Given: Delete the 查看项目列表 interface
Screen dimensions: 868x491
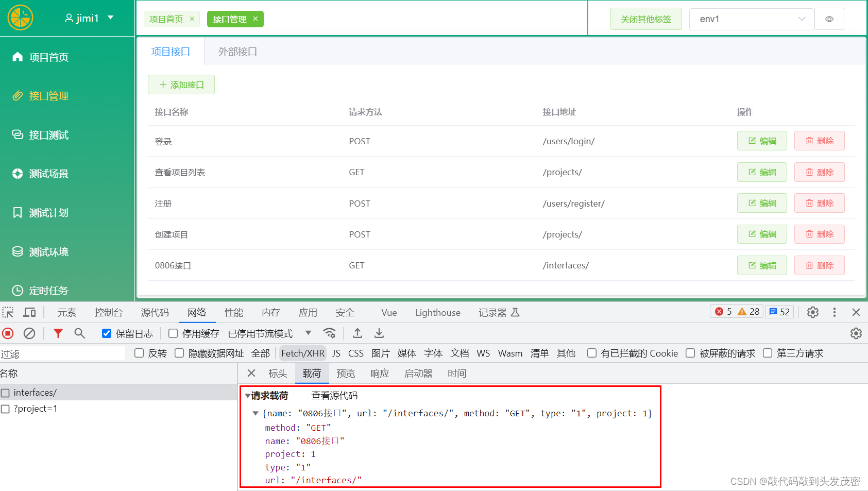Looking at the screenshot, I should tap(819, 172).
